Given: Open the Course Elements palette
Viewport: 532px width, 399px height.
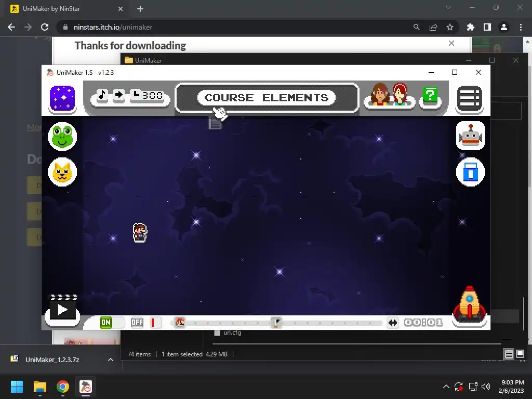Looking at the screenshot, I should click(x=267, y=98).
